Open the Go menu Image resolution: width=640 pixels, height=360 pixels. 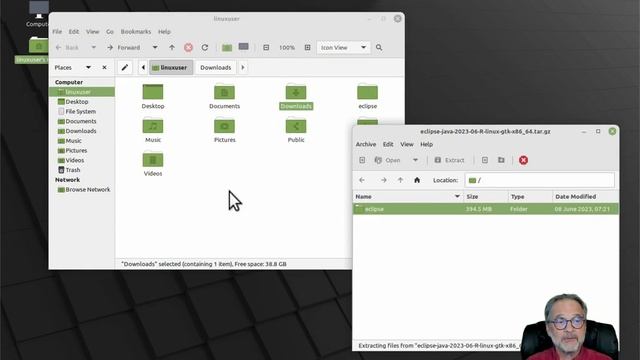tap(110, 31)
